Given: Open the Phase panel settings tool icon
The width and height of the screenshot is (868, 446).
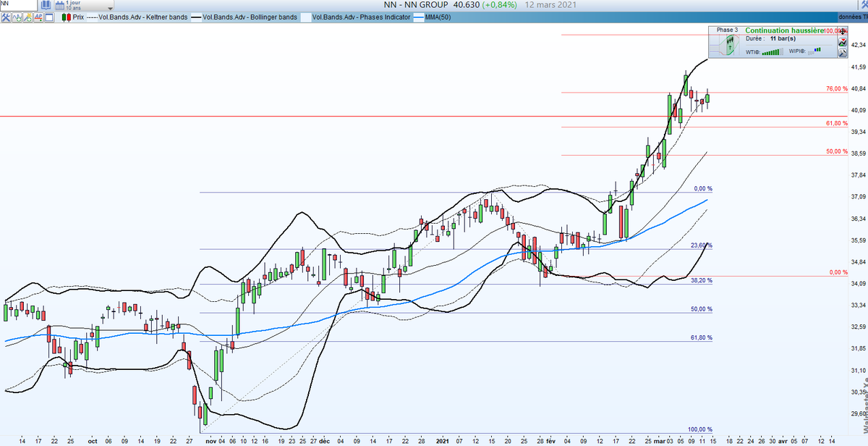Looking at the screenshot, I should click(843, 53).
